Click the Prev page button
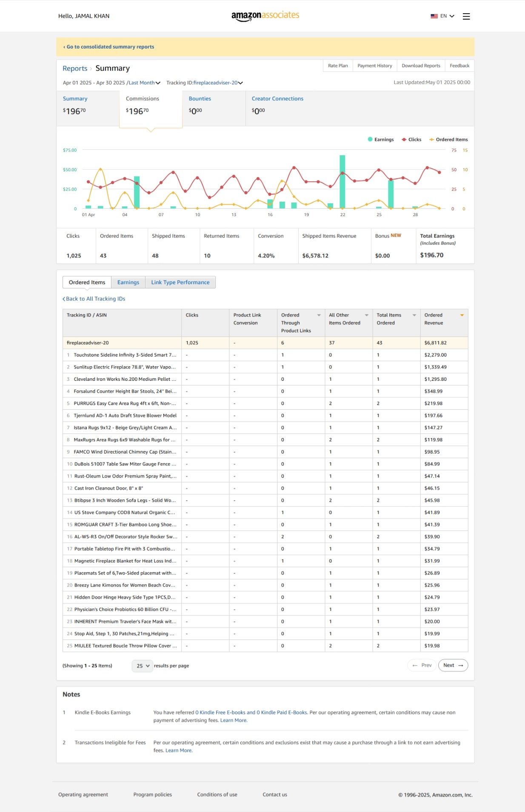The width and height of the screenshot is (525, 812). click(x=422, y=665)
